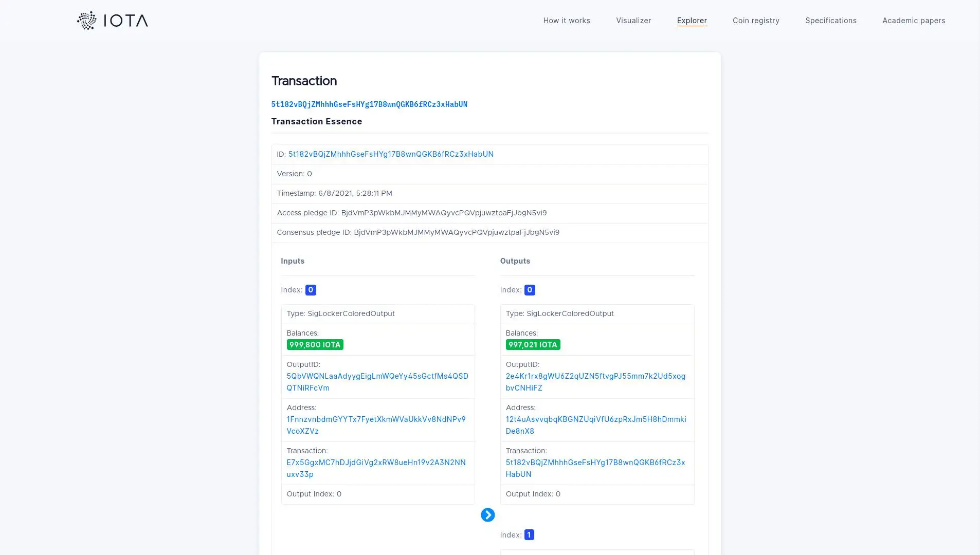980x555 pixels.
Task: Click the Inputs section heading
Action: [293, 261]
